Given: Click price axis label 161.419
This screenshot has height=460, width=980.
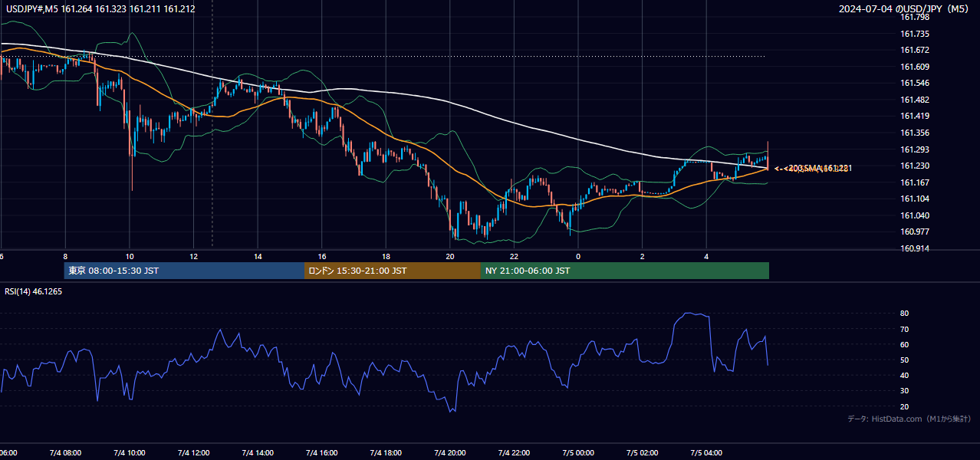Looking at the screenshot, I should point(915,116).
